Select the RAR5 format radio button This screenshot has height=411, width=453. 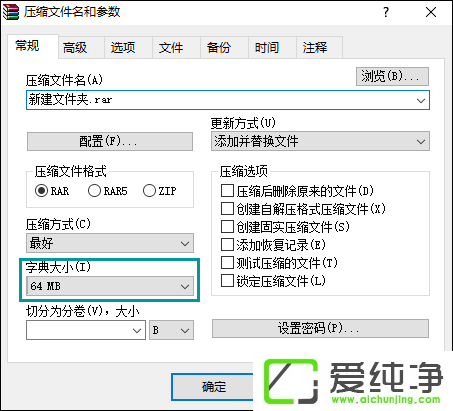94,191
